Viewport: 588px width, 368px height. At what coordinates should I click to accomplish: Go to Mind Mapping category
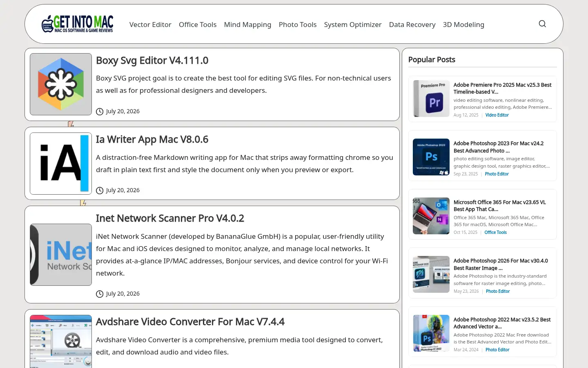coord(247,25)
